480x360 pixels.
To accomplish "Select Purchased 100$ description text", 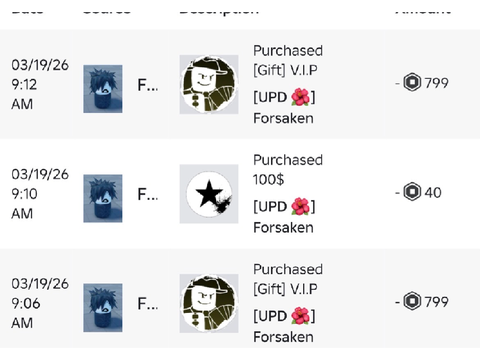I will [288, 170].
